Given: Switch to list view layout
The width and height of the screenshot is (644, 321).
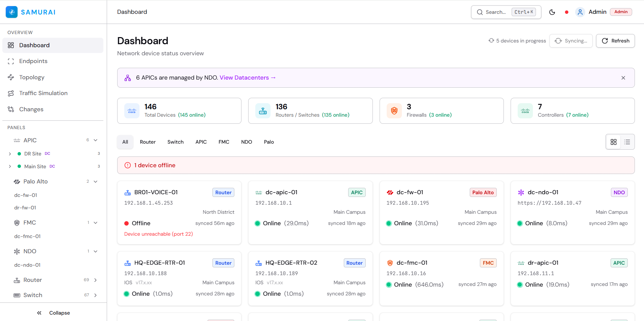Looking at the screenshot, I should 627,142.
